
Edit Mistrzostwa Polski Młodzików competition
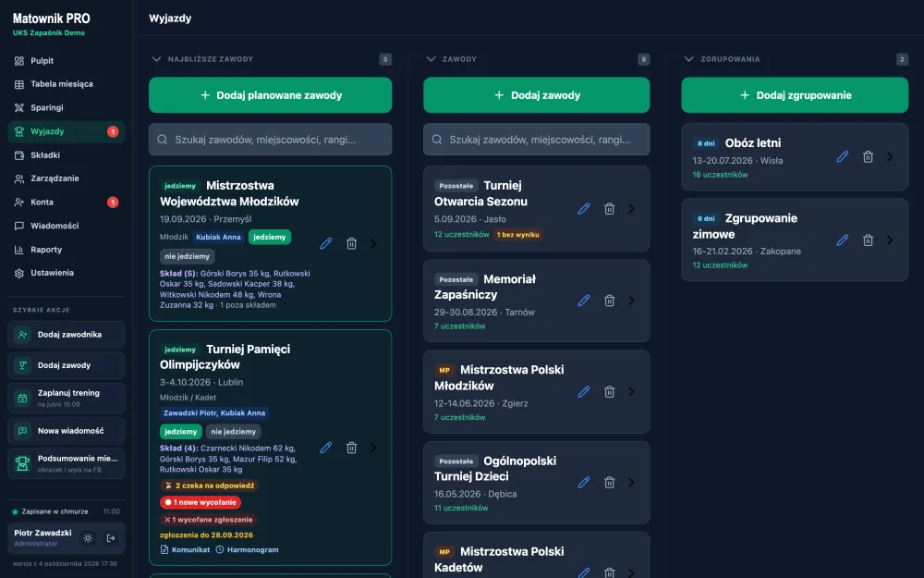point(584,391)
